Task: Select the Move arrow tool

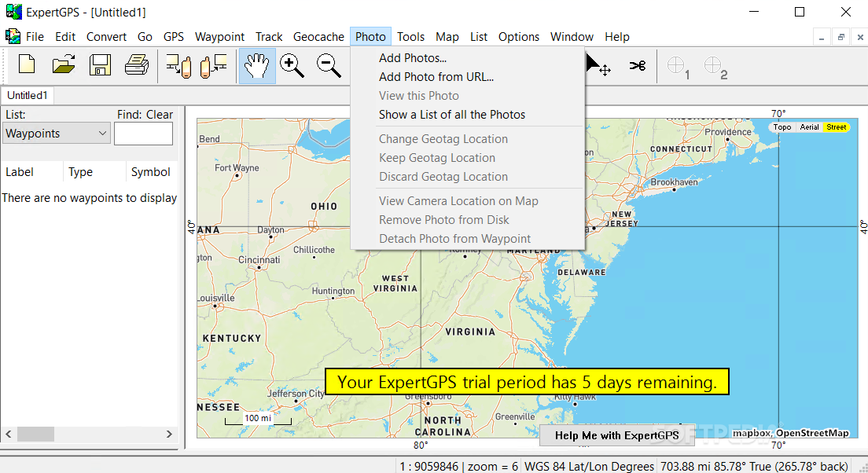Action: tap(598, 64)
